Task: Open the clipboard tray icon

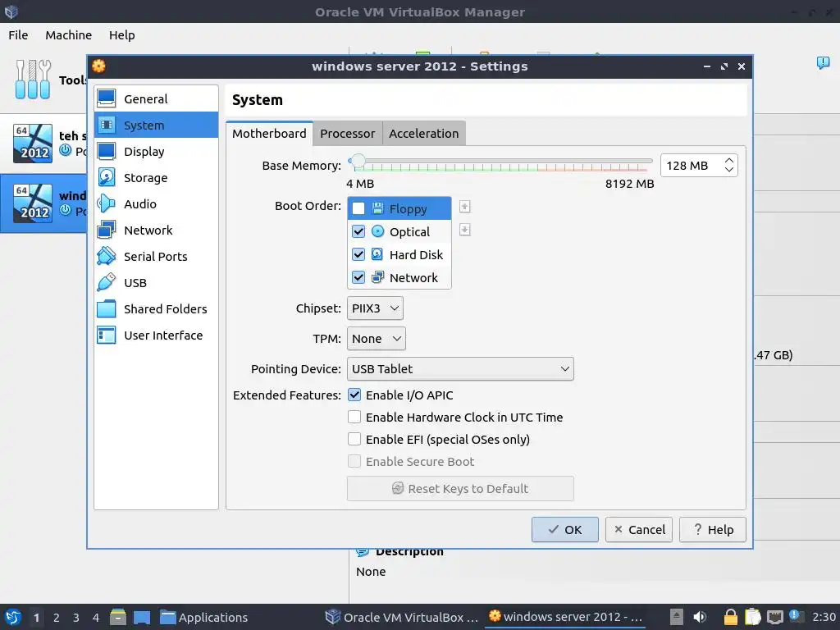Action: (753, 617)
